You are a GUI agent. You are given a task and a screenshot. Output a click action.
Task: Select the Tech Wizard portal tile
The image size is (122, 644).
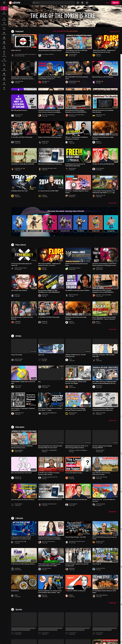click(80, 223)
